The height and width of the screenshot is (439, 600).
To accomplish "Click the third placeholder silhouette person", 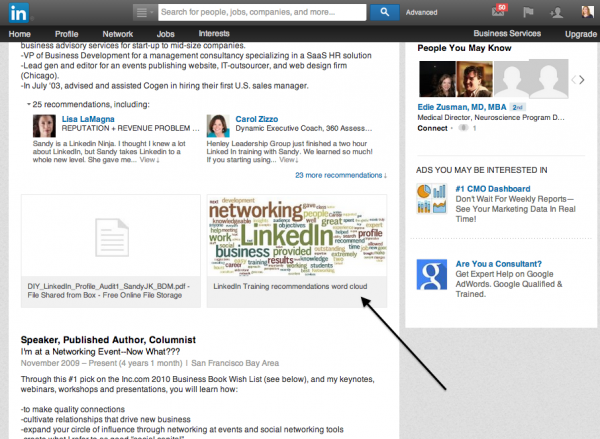I will [x=512, y=79].
